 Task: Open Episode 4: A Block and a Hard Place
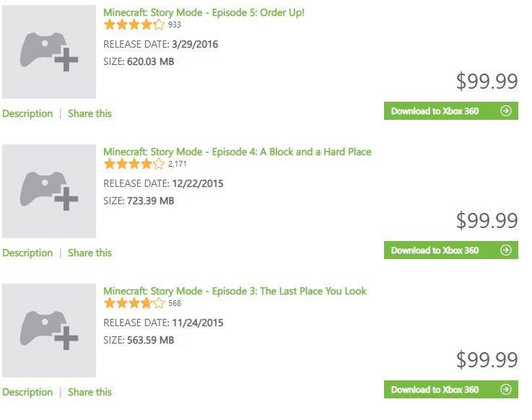coord(237,152)
